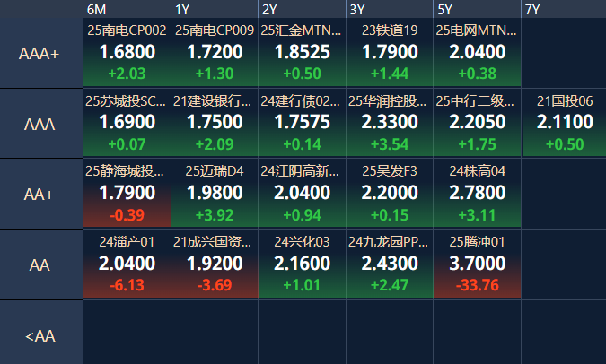Click the 21建设银行 bond cell
The width and height of the screenshot is (606, 364).
pyautogui.click(x=214, y=123)
